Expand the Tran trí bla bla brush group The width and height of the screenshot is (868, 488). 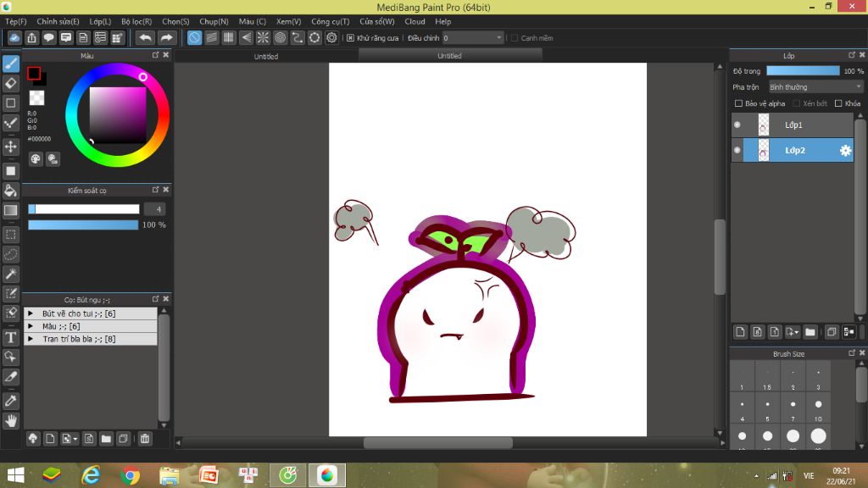pos(31,339)
